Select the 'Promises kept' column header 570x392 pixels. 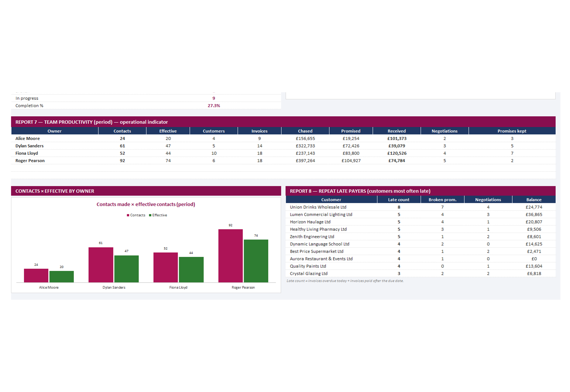tap(512, 131)
